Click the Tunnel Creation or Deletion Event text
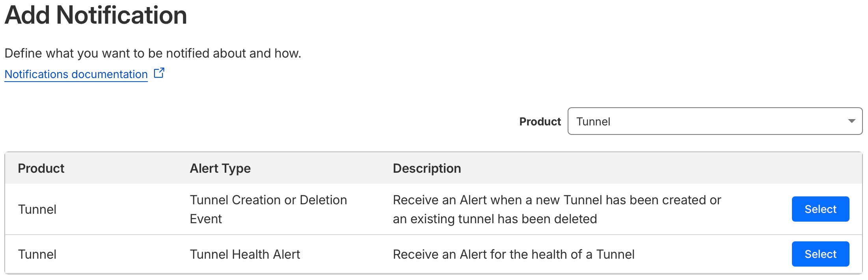 (268, 200)
